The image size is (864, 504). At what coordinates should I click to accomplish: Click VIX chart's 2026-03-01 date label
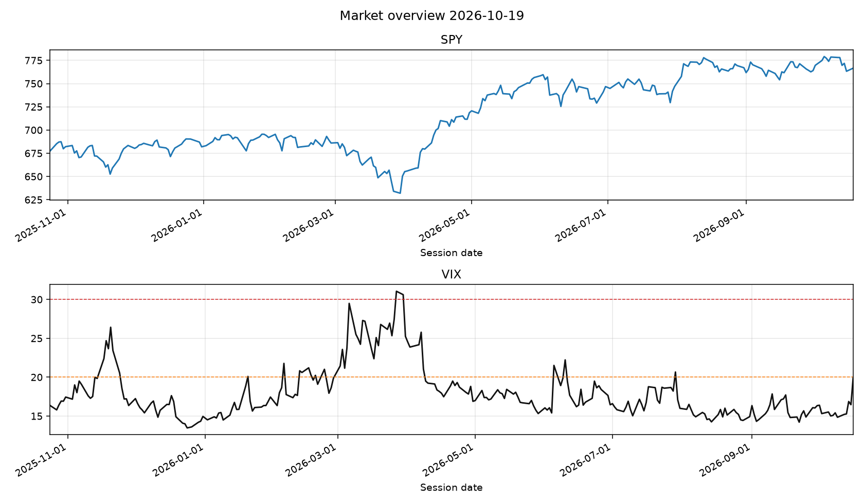pos(312,459)
